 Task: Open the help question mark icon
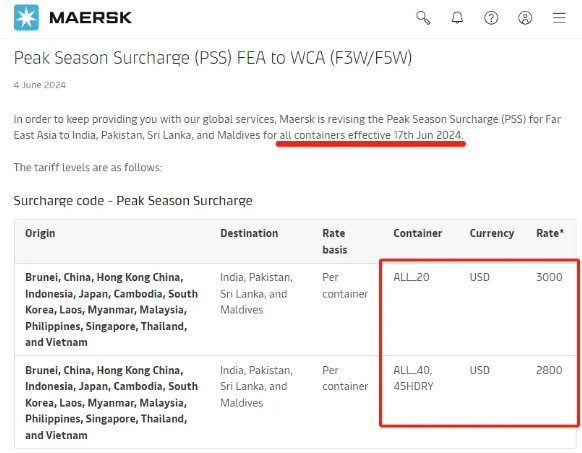[x=491, y=17]
